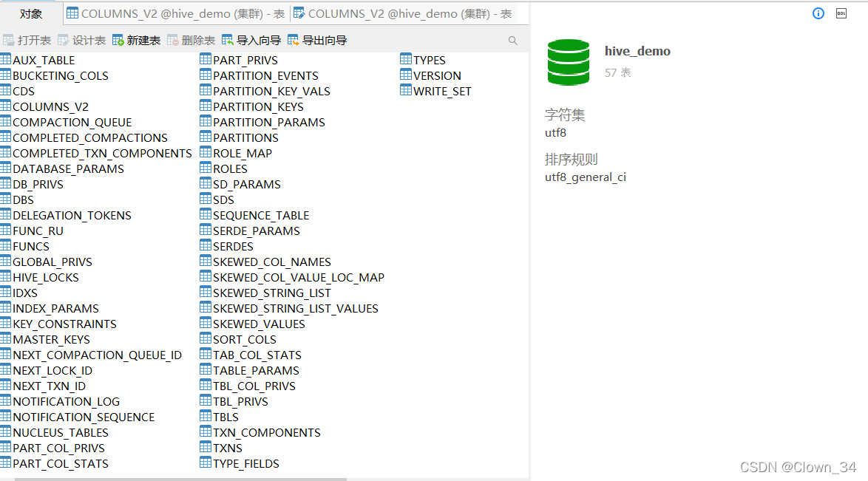Select TAB_COL_STATS table name
Image resolution: width=868 pixels, height=481 pixels.
(257, 355)
